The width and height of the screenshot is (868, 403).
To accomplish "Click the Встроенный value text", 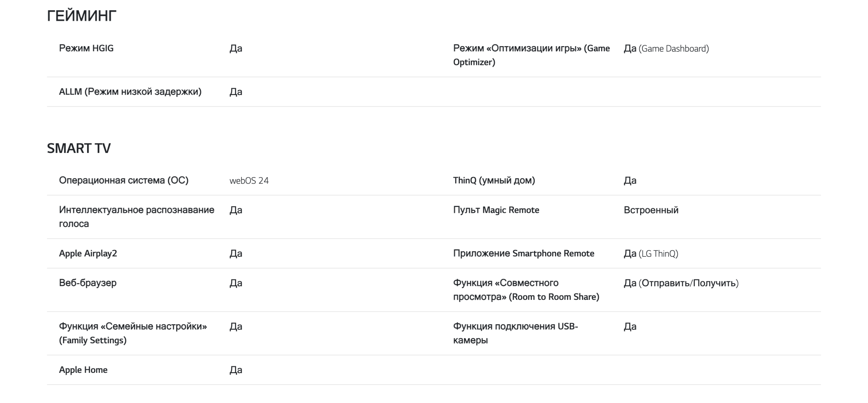I will [x=651, y=210].
